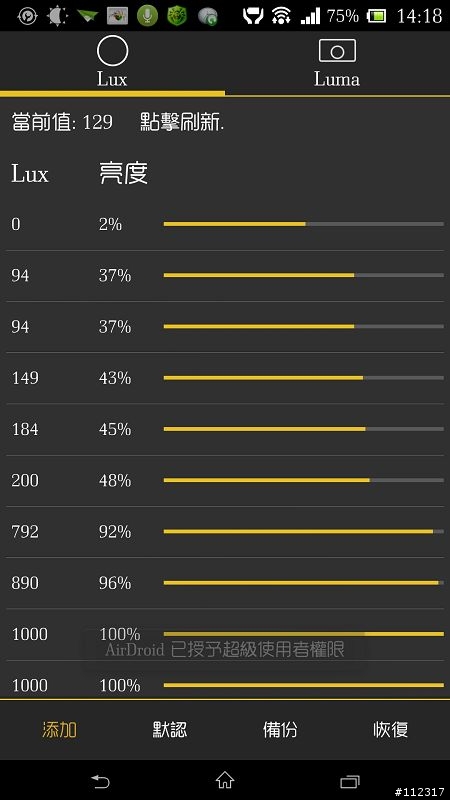450x800 pixels.
Task: Tap the Android home icon
Action: tap(225, 780)
